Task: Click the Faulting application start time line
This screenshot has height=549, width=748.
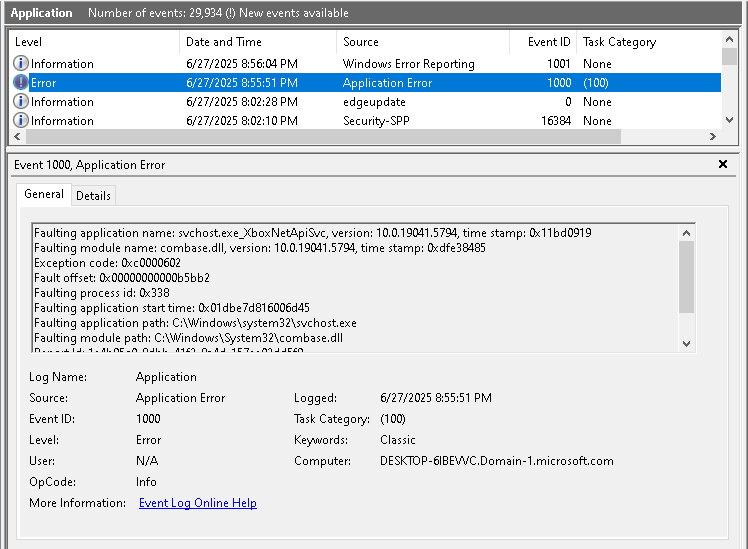Action: 172,308
